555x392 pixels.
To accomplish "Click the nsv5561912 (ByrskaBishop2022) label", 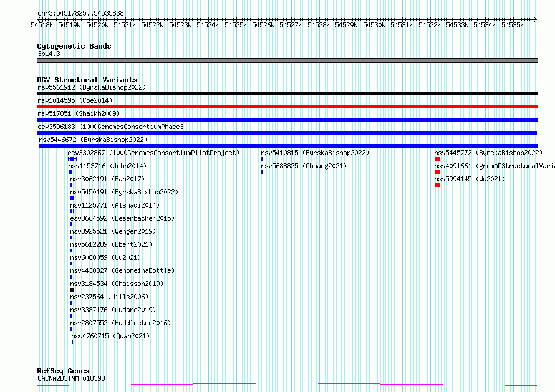I will tap(92, 87).
